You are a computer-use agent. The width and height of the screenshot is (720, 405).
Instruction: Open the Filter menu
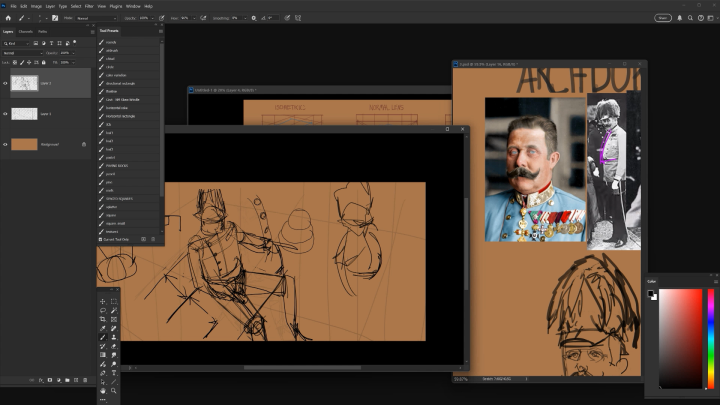click(x=89, y=6)
